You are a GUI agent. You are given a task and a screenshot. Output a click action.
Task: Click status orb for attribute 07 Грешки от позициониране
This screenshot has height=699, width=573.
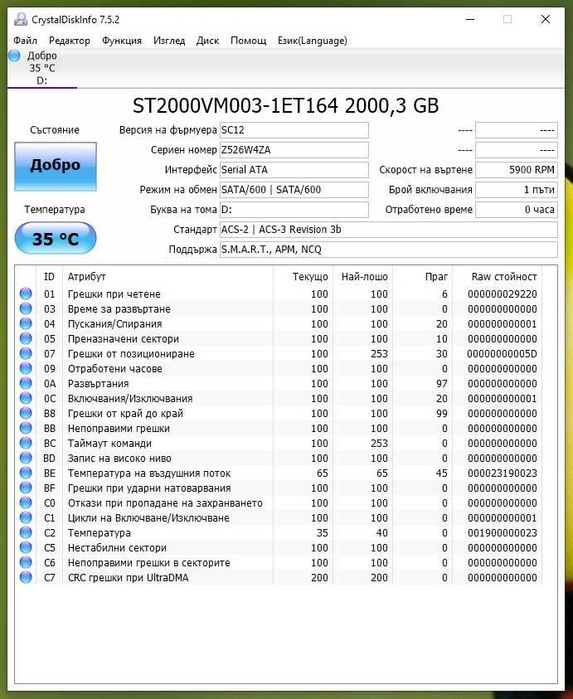click(x=26, y=354)
